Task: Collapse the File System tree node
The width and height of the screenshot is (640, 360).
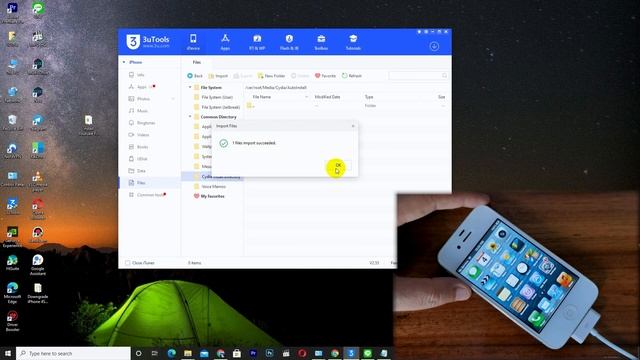Action: pyautogui.click(x=190, y=87)
